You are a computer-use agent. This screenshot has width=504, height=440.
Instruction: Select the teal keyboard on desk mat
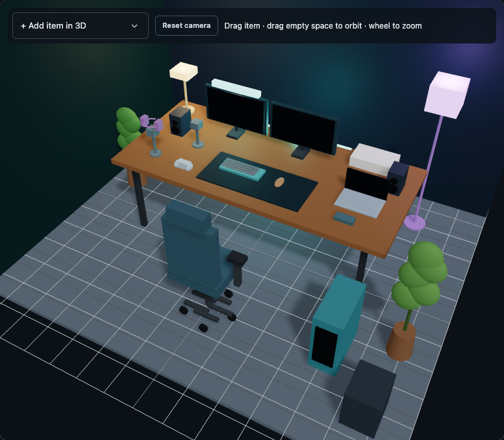click(x=242, y=169)
